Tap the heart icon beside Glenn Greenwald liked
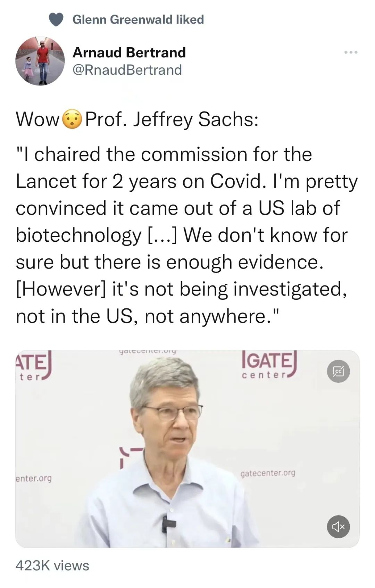375x588 pixels. coord(56,19)
